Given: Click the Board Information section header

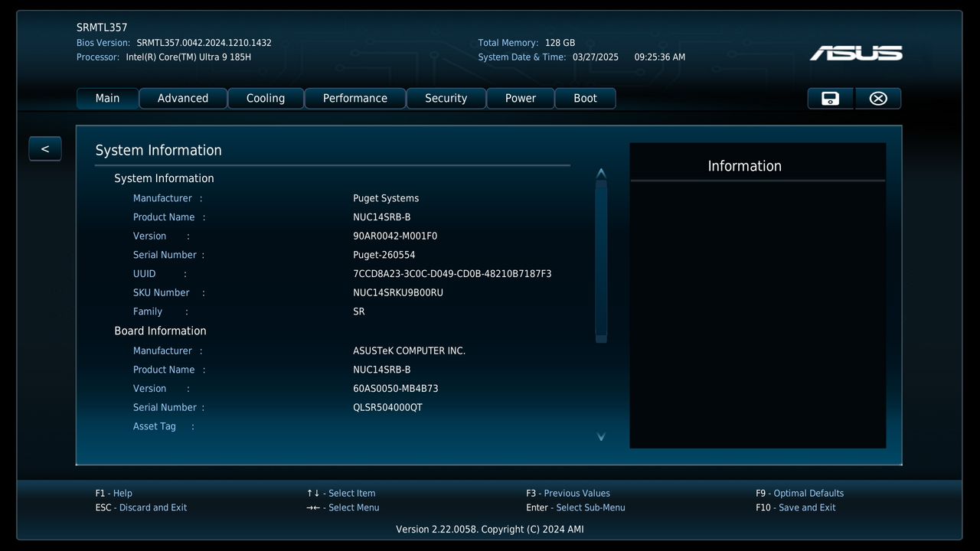Looking at the screenshot, I should [x=160, y=331].
